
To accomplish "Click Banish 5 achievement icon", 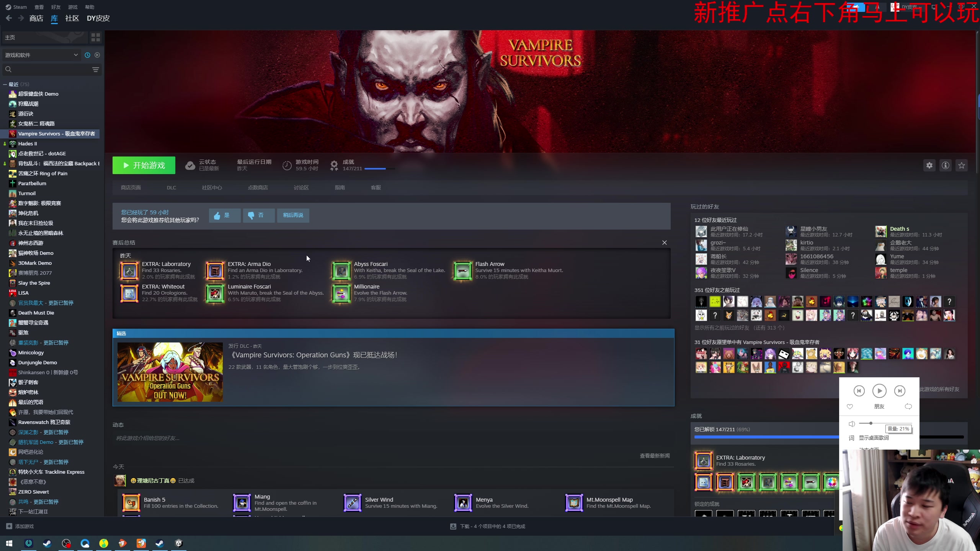I will [x=131, y=502].
